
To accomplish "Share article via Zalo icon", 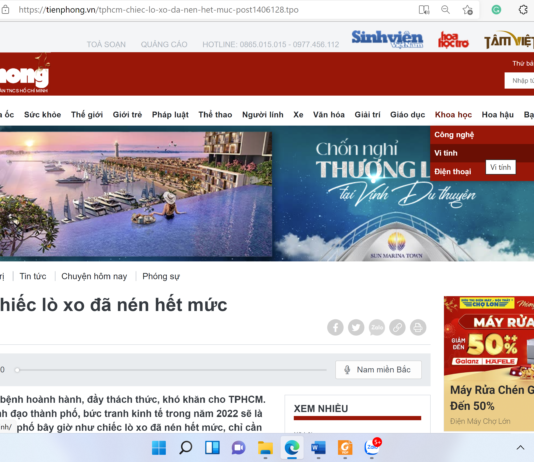I will (377, 328).
